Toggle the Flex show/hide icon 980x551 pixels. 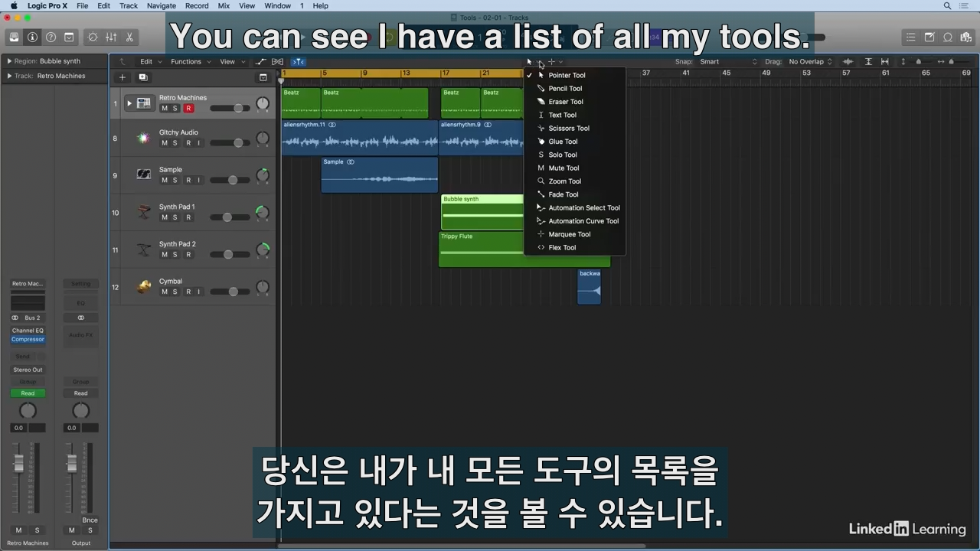[278, 61]
